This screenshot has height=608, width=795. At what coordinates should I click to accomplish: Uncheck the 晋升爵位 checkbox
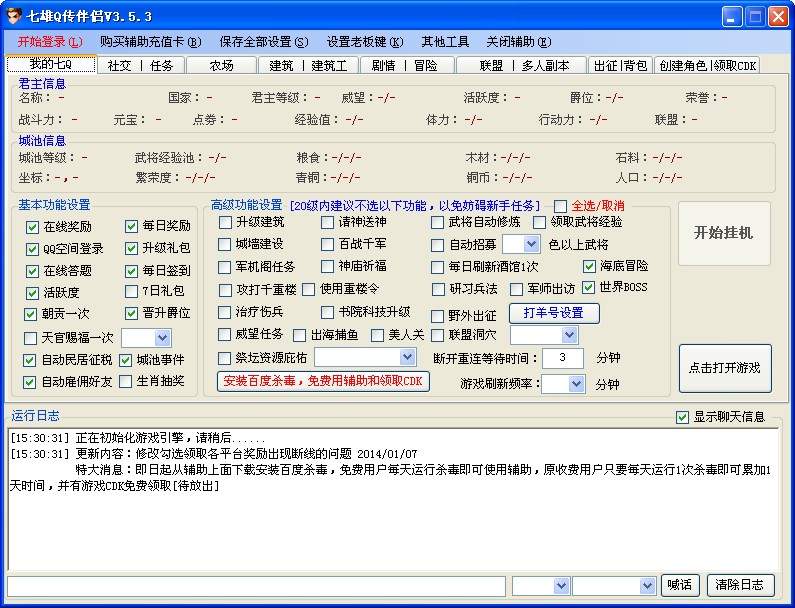click(x=131, y=313)
